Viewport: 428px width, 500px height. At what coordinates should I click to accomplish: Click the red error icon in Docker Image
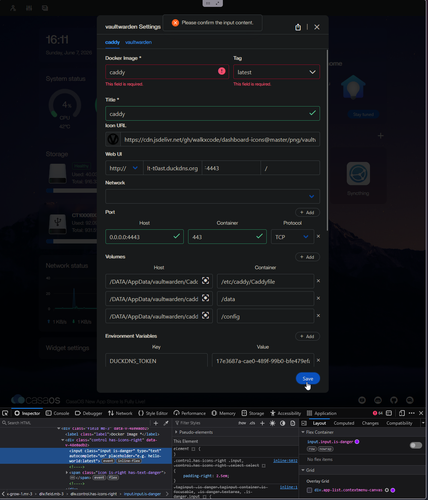tap(222, 71)
